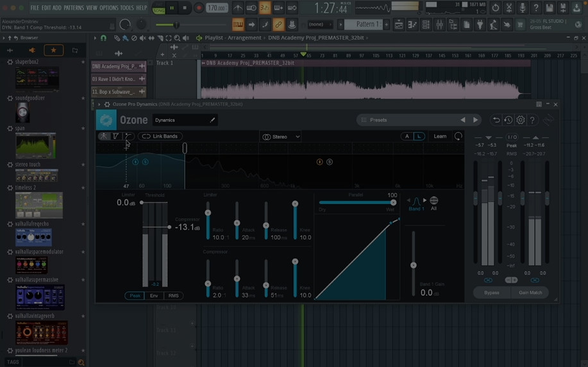Expand the Ozone plugin window menu arrow
Viewport: 588px width, 367px height.
99,105
